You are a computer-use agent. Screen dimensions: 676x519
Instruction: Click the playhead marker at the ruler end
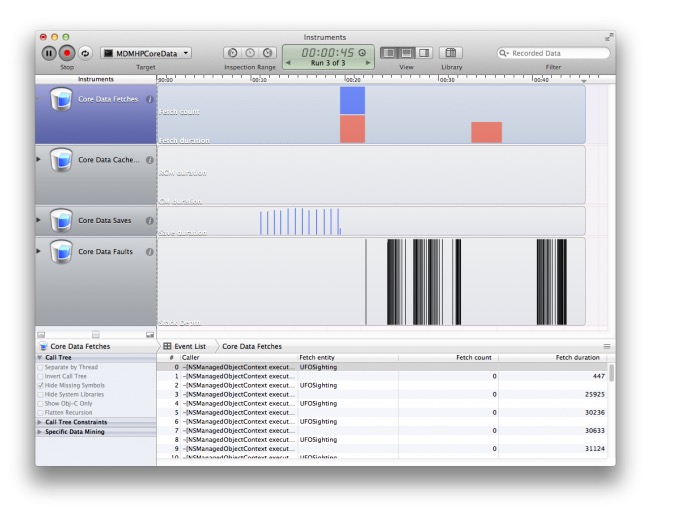[x=584, y=81]
